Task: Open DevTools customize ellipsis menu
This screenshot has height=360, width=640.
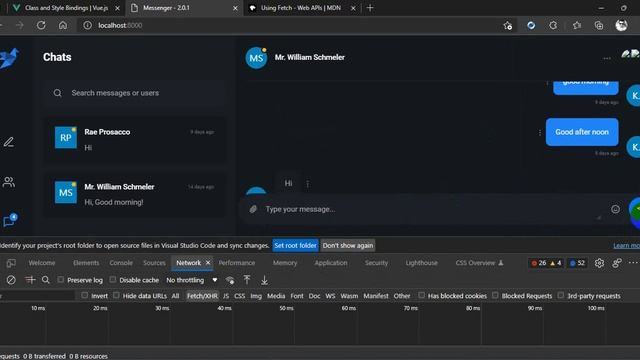Action: [x=633, y=263]
